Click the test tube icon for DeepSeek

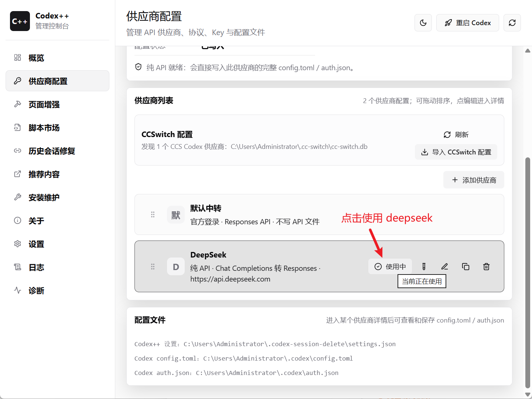click(424, 267)
